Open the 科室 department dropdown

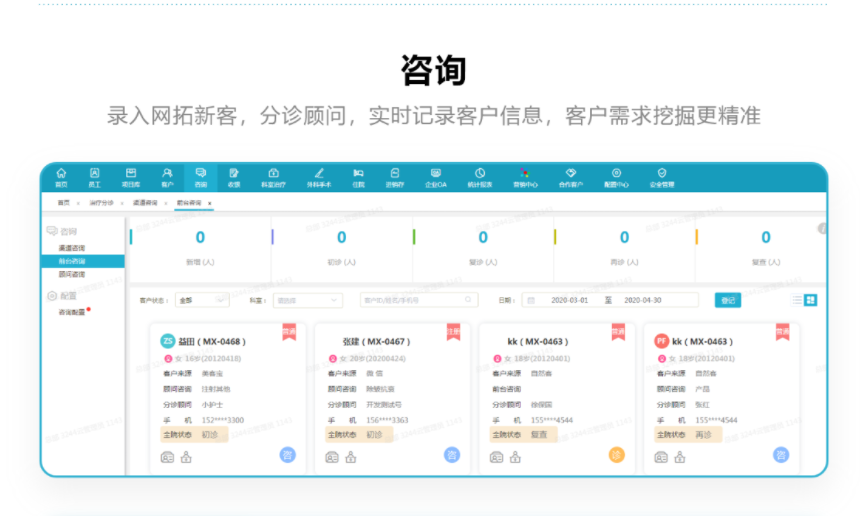coord(308,300)
